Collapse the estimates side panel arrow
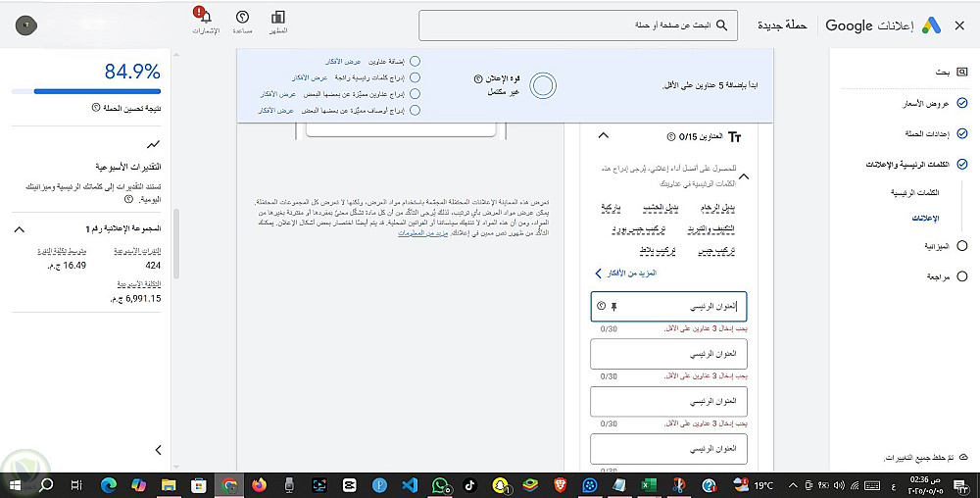 (x=158, y=450)
